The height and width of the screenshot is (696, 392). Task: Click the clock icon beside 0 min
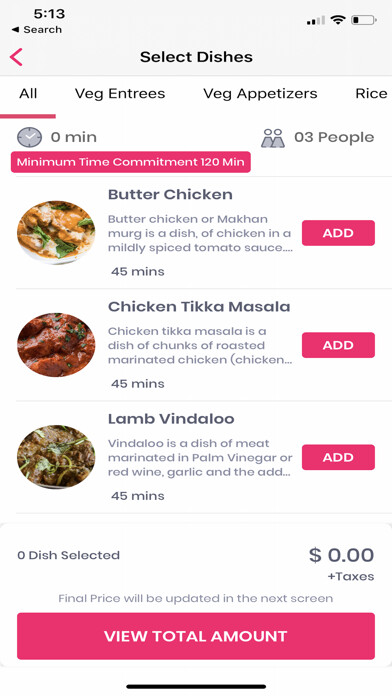point(29,137)
